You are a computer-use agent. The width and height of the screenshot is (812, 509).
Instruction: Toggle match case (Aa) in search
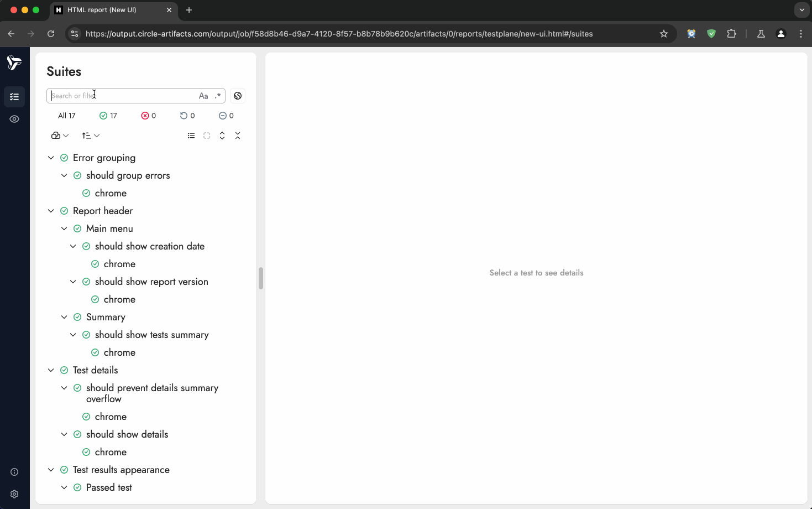pyautogui.click(x=203, y=96)
